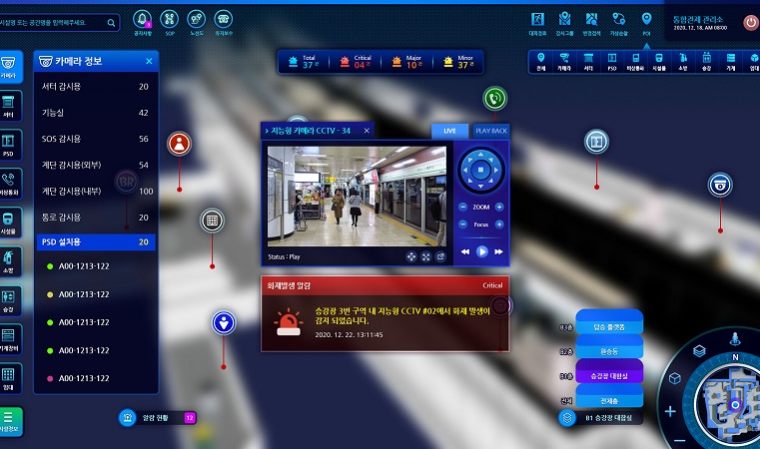Select the LIVE tab

pyautogui.click(x=449, y=131)
